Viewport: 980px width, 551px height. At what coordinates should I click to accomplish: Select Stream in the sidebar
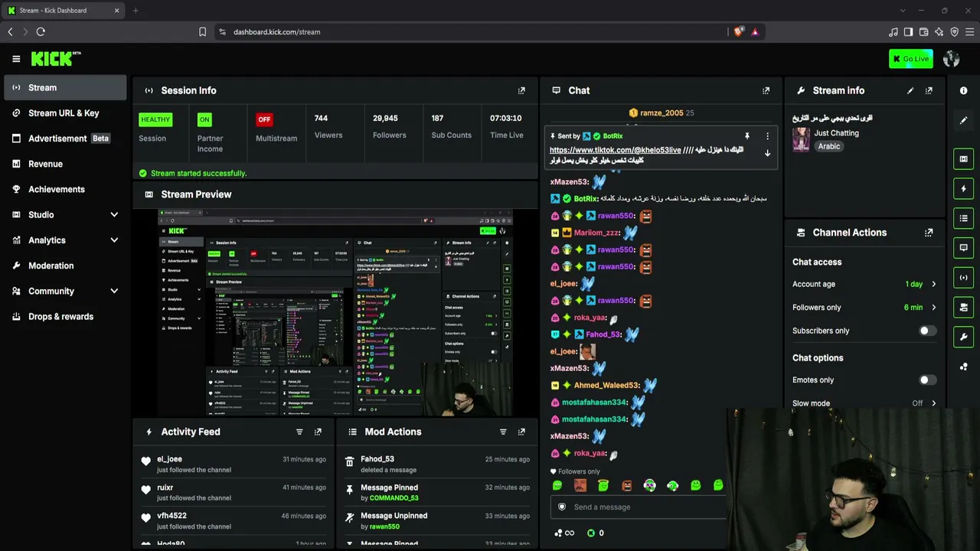pyautogui.click(x=65, y=88)
